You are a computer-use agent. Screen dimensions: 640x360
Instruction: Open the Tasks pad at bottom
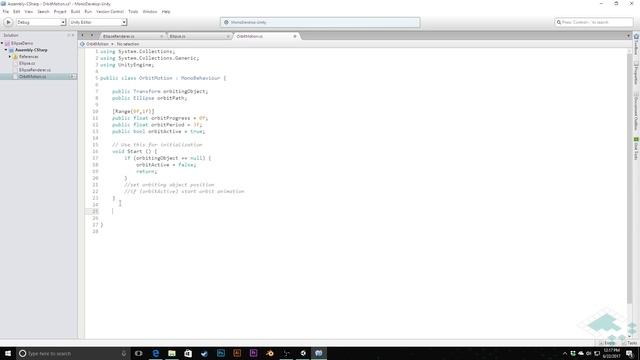click(630, 343)
